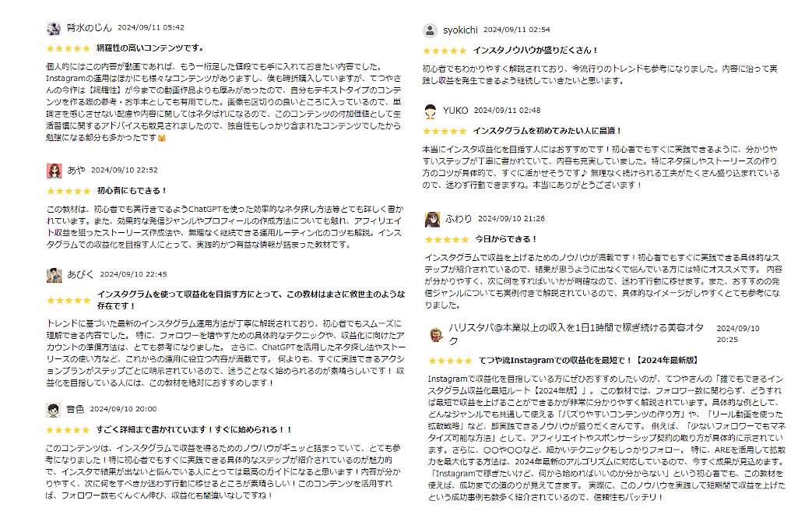The width and height of the screenshot is (812, 522).
Task: Click the username ふわり
Action: point(459,219)
